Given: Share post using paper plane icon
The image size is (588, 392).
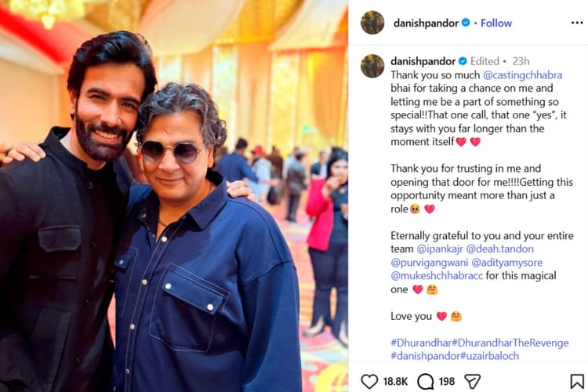Looking at the screenshot, I should click(473, 382).
